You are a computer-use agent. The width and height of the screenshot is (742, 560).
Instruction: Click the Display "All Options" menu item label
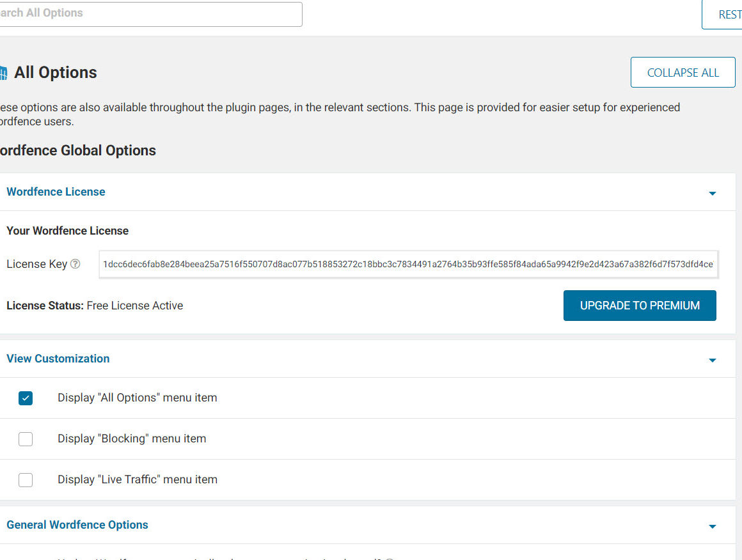click(x=138, y=398)
